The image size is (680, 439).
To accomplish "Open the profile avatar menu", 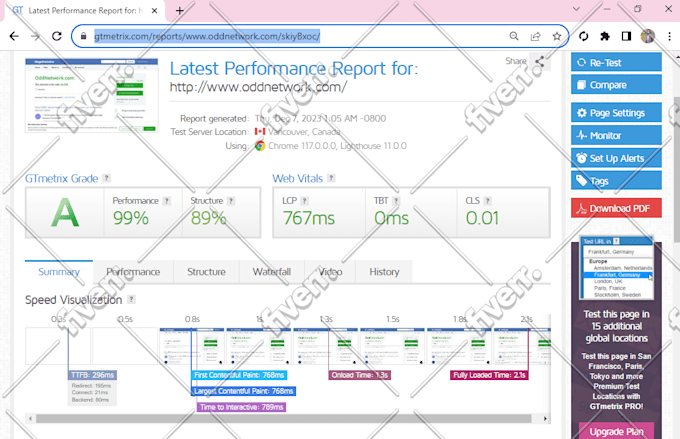I will pos(647,36).
